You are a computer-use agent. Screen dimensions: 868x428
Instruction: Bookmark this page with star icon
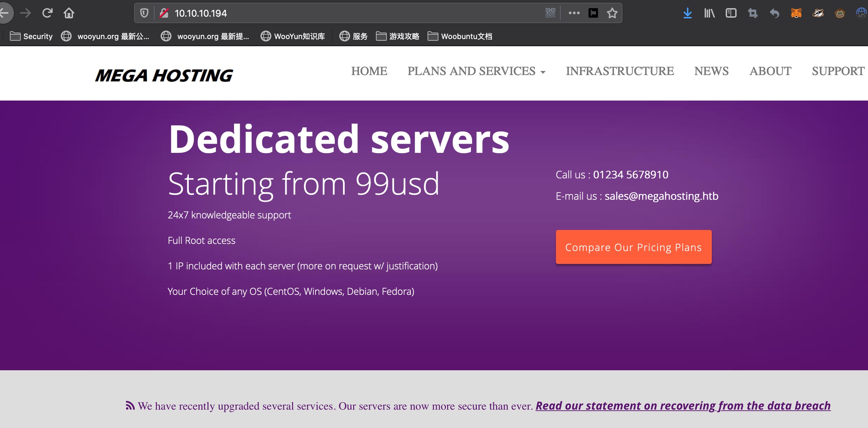612,13
